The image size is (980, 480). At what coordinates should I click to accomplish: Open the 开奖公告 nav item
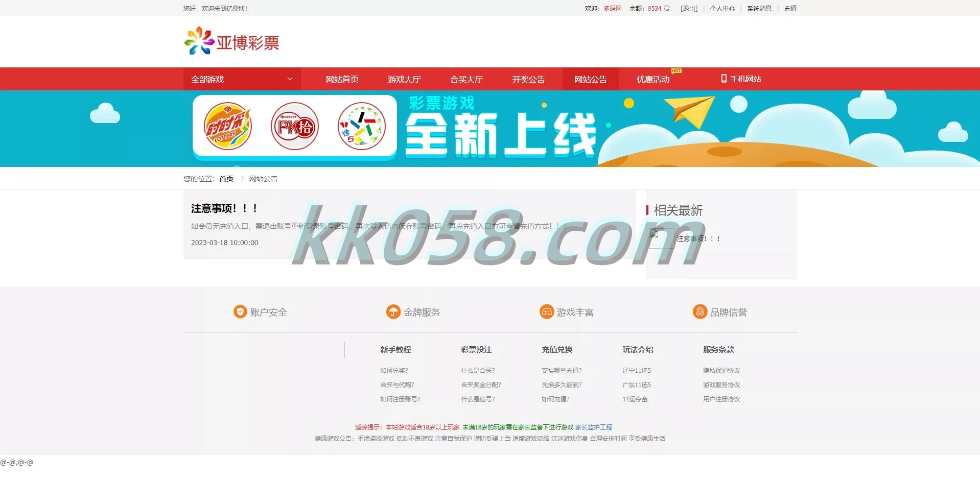pyautogui.click(x=528, y=79)
